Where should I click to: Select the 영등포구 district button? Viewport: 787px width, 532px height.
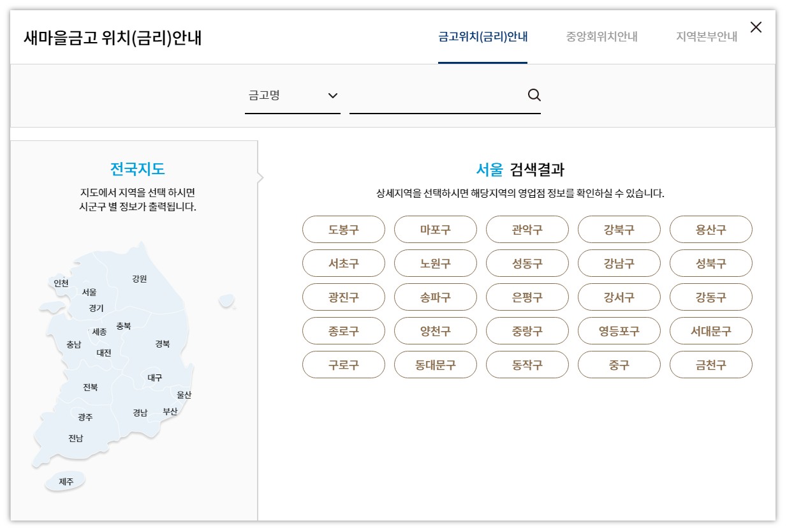pos(619,331)
